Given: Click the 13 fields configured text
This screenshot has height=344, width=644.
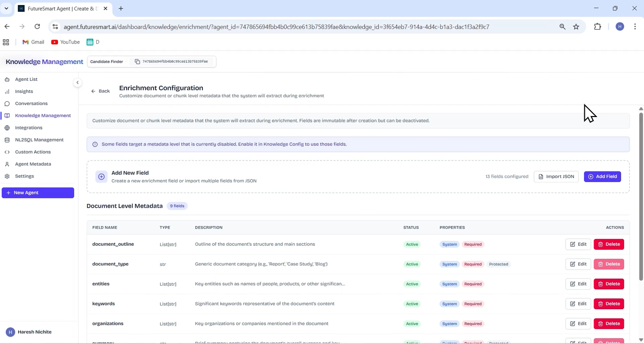Looking at the screenshot, I should pos(507,177).
